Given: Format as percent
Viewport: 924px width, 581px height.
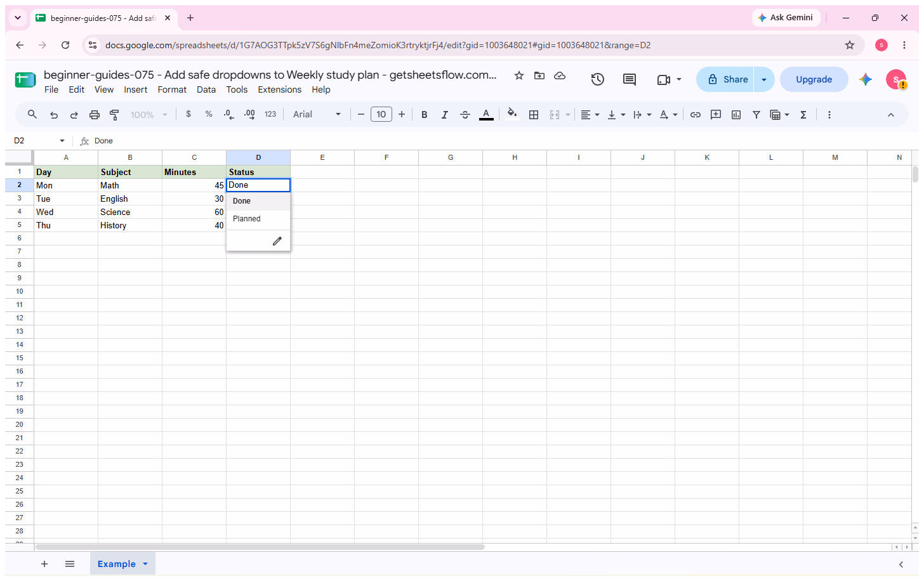Looking at the screenshot, I should [209, 114].
